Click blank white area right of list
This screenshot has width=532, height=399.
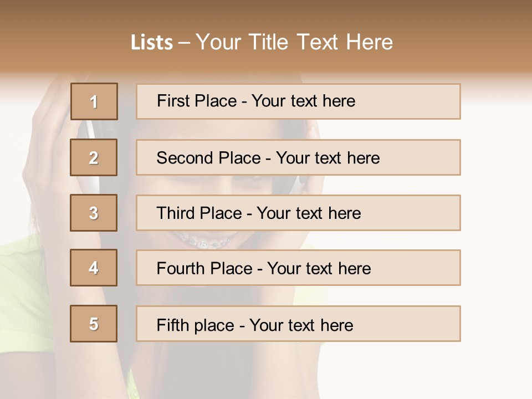pos(496,222)
